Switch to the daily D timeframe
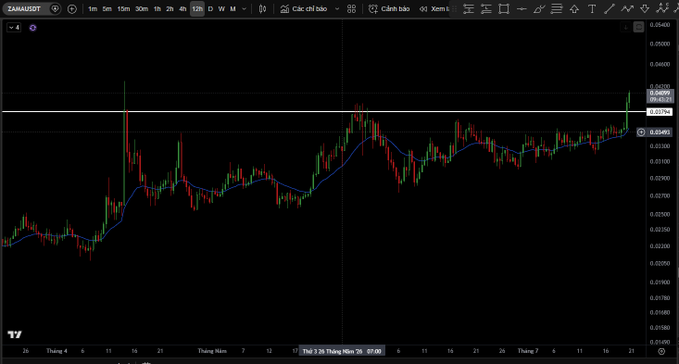 pyautogui.click(x=210, y=9)
